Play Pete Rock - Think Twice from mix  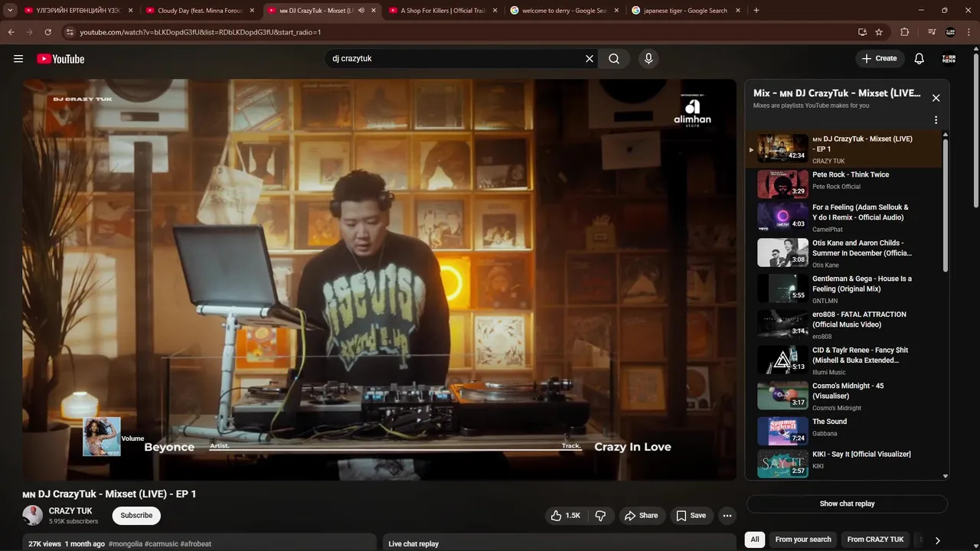pos(844,184)
